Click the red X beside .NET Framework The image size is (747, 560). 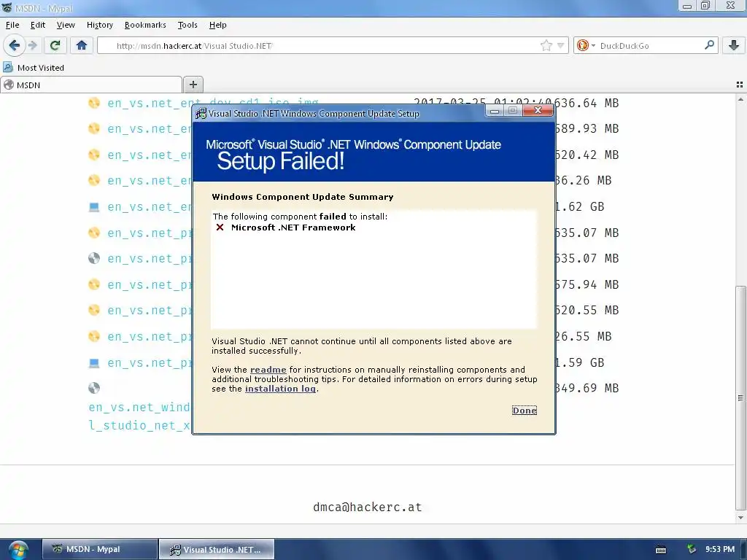point(220,227)
